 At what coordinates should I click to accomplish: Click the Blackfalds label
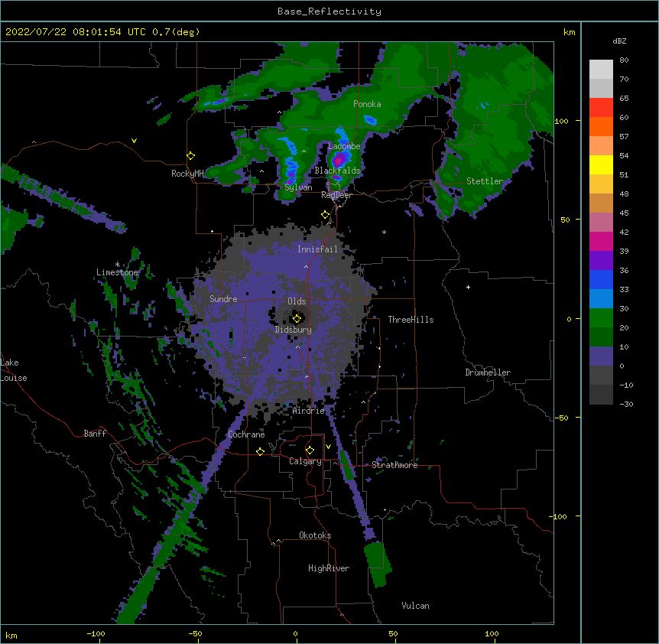tap(337, 171)
